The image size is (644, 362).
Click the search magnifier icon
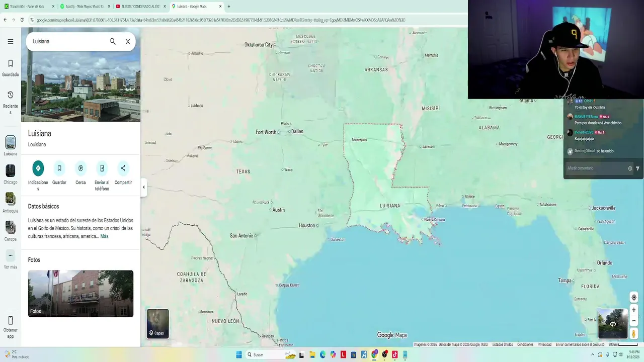tap(113, 41)
